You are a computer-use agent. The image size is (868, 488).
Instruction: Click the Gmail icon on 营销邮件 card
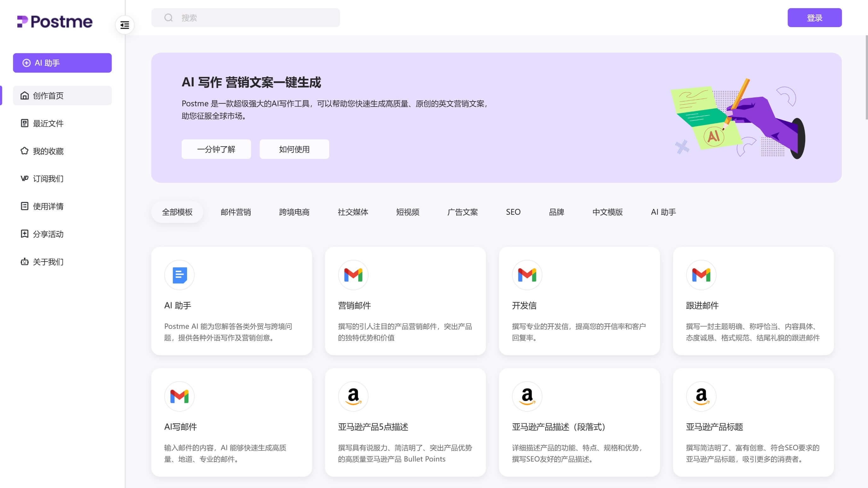click(353, 275)
